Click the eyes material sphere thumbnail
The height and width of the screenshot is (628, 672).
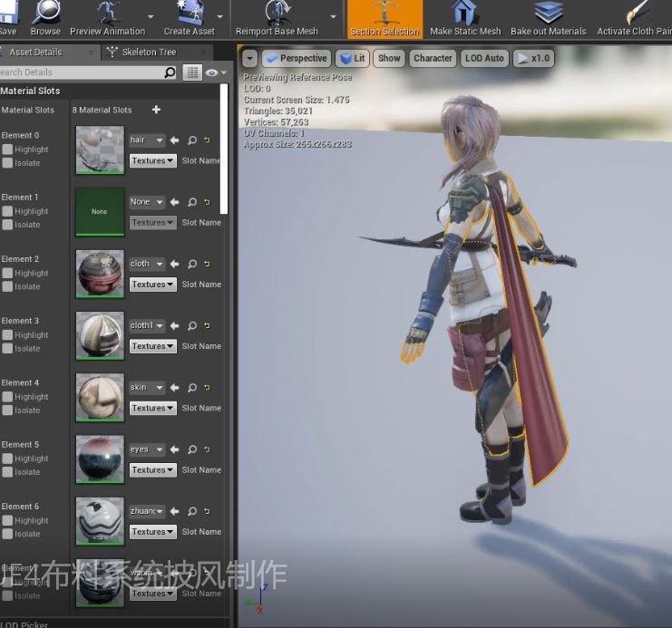point(99,459)
